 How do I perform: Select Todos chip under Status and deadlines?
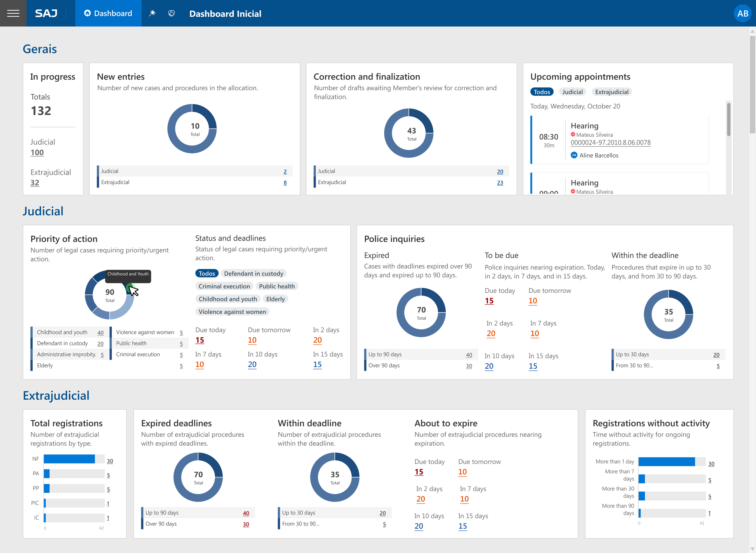(207, 273)
